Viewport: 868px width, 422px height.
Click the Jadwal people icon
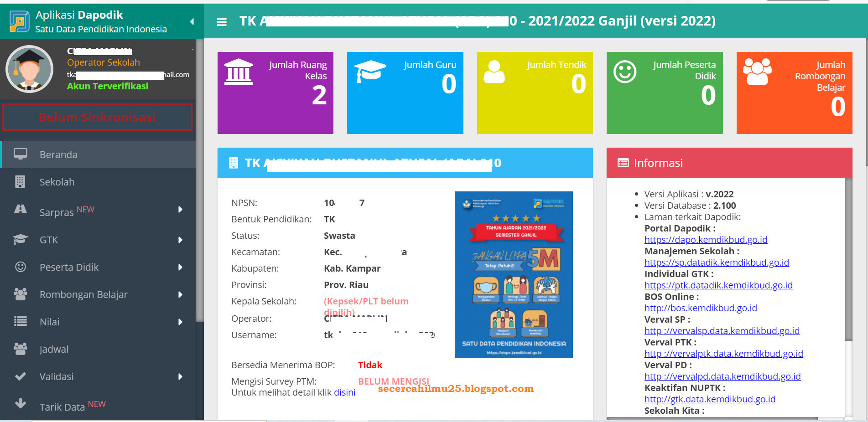click(21, 349)
